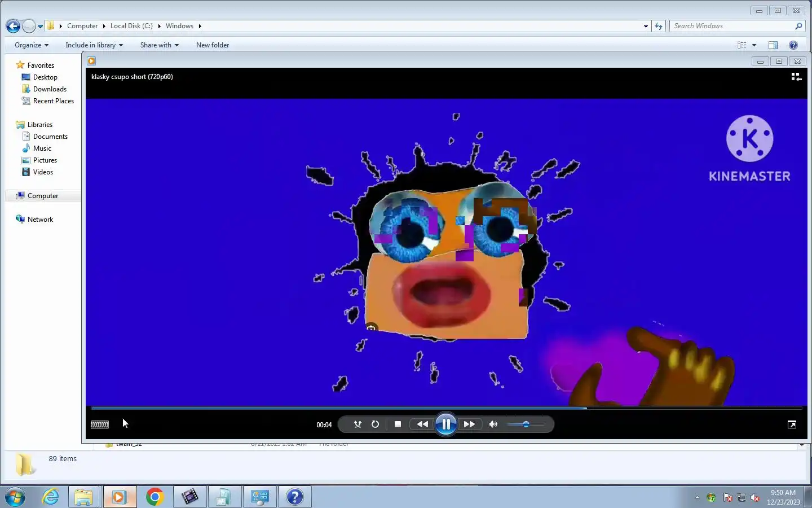Expand arrow after Computer in address bar
The height and width of the screenshot is (508, 812).
click(x=104, y=26)
